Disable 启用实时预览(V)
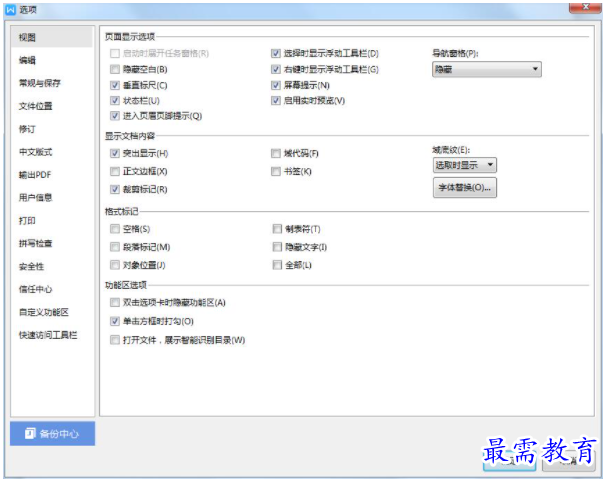 tap(275, 101)
